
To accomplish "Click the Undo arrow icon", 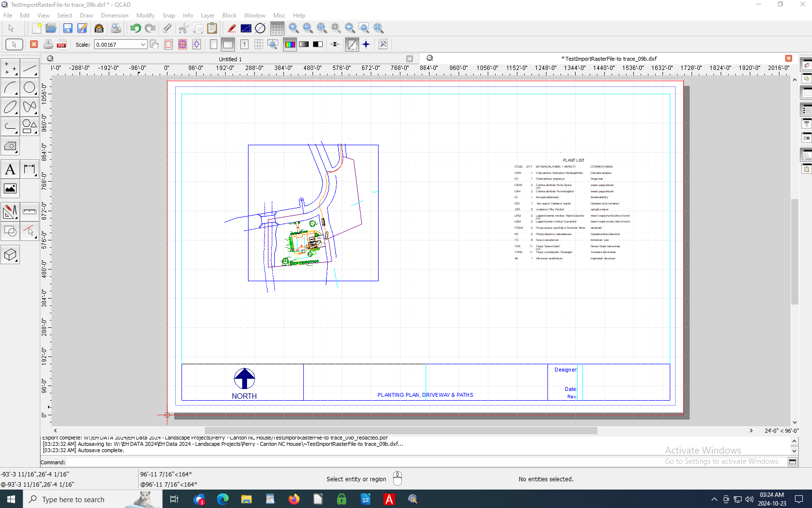I will [x=135, y=28].
